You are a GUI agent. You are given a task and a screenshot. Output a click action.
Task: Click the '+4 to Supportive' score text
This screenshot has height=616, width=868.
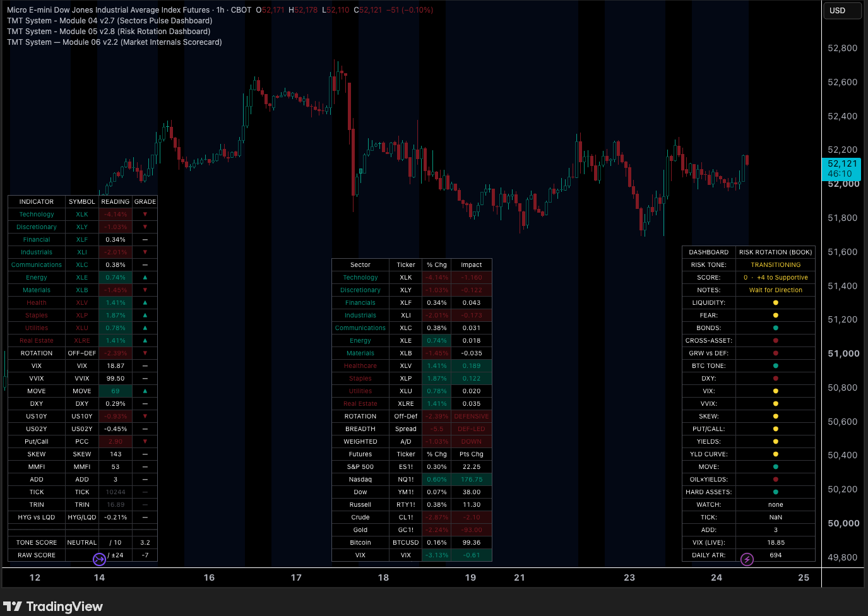click(783, 278)
